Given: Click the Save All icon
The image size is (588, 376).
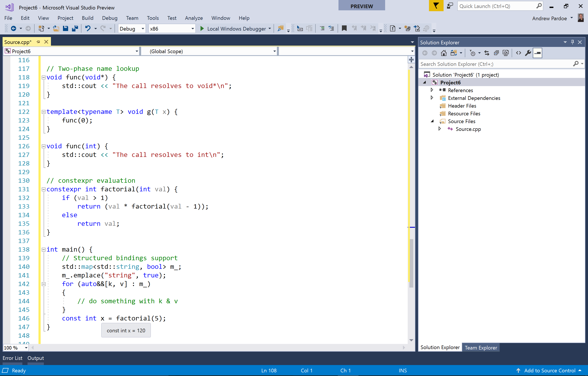Looking at the screenshot, I should (x=75, y=28).
